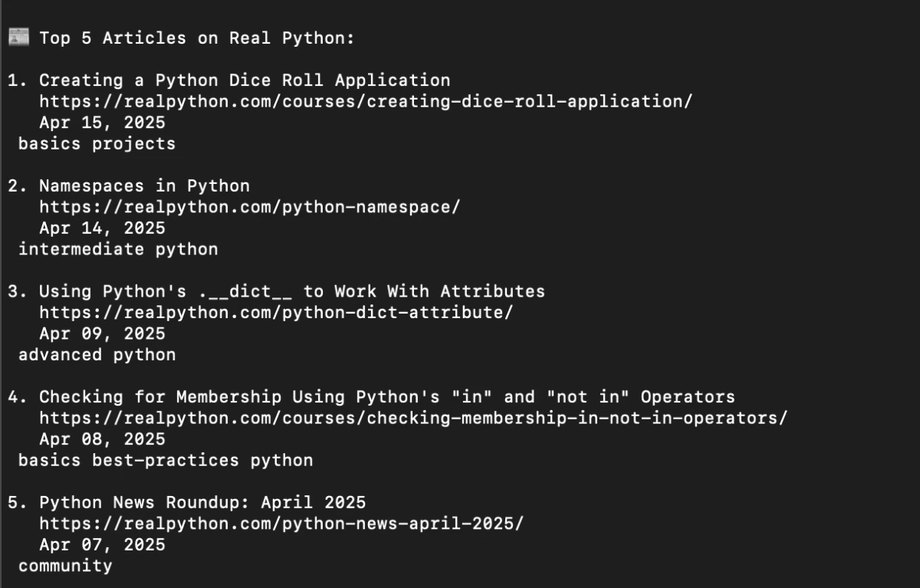
Task: Select the "Namespaces in Python" title
Action: click(x=144, y=186)
